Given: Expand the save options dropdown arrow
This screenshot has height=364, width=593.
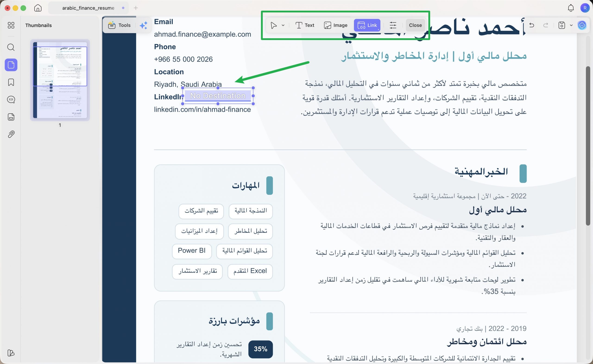Looking at the screenshot, I should point(571,25).
